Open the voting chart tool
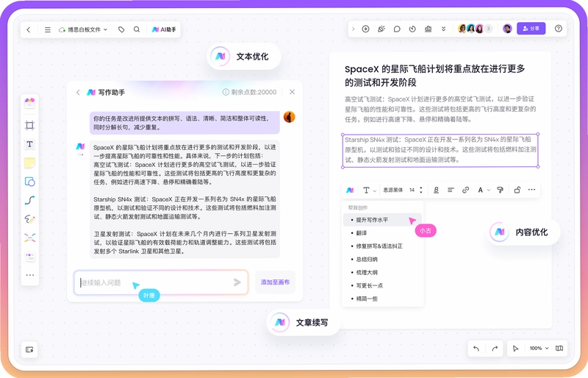 428,29
